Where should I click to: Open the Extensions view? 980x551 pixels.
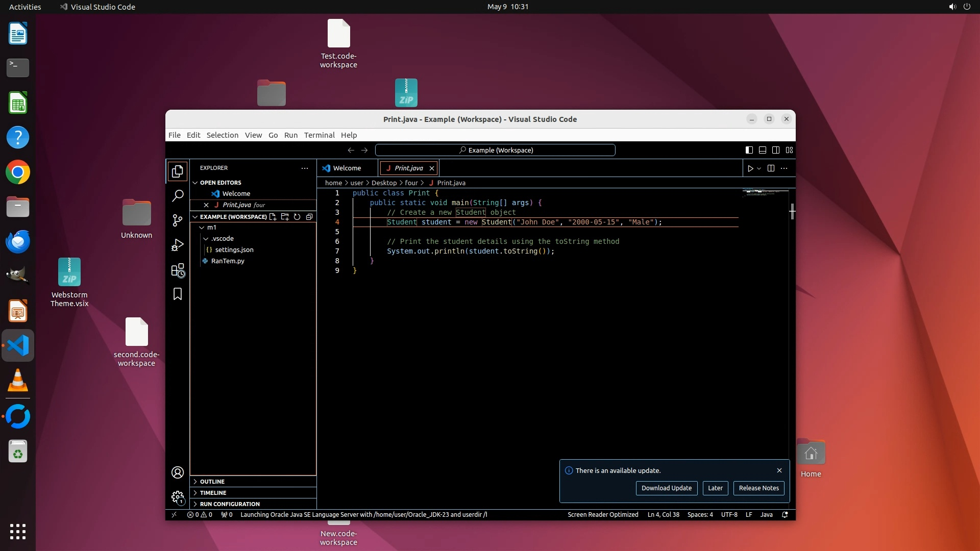click(178, 270)
